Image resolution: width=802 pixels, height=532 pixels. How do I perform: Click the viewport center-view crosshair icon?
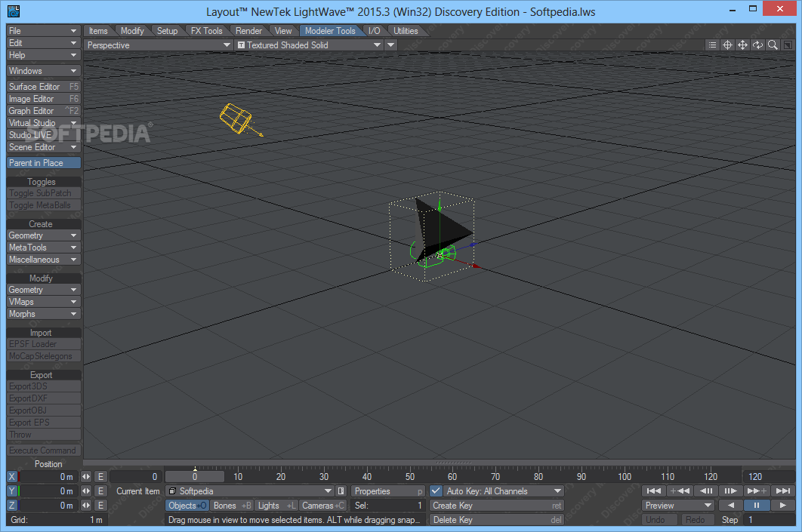(x=727, y=45)
